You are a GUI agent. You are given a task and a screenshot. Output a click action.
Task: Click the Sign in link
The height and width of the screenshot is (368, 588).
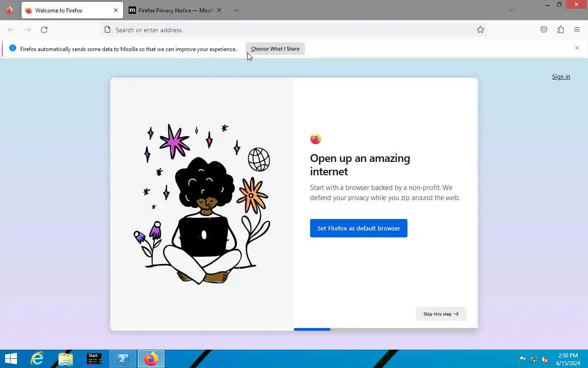pyautogui.click(x=561, y=77)
